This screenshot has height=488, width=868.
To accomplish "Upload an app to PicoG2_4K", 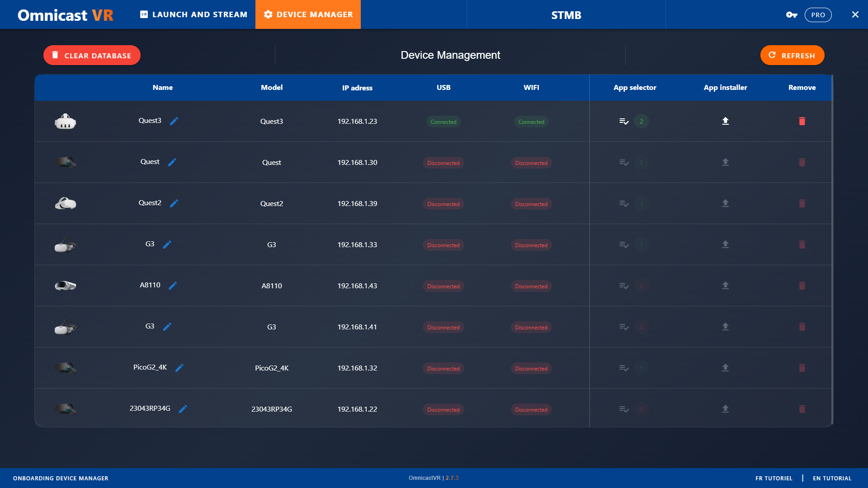I will pos(725,368).
